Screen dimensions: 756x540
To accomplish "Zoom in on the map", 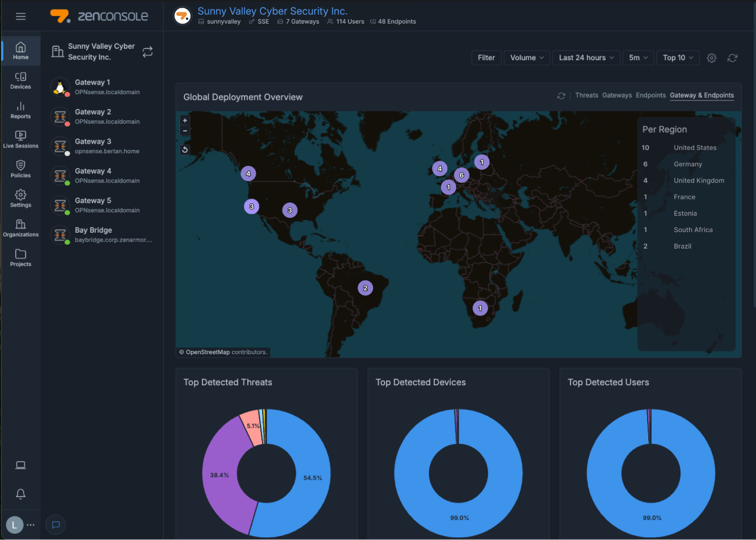I will [185, 120].
